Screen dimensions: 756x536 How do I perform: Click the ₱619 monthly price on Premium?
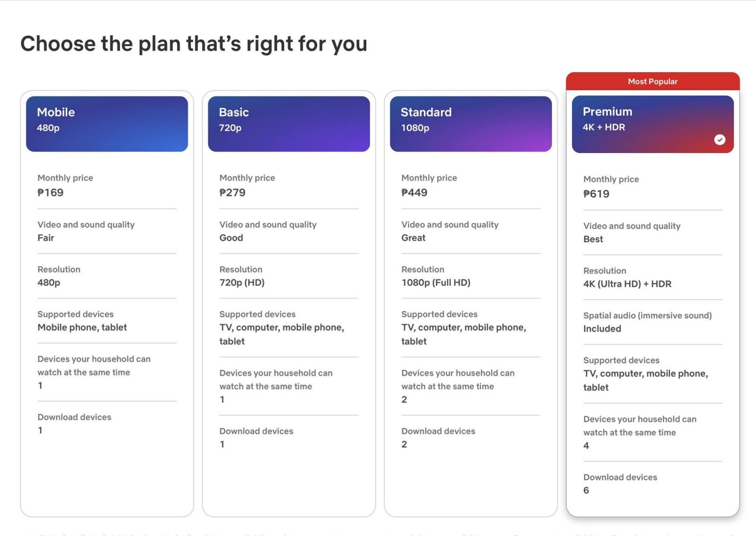click(596, 194)
